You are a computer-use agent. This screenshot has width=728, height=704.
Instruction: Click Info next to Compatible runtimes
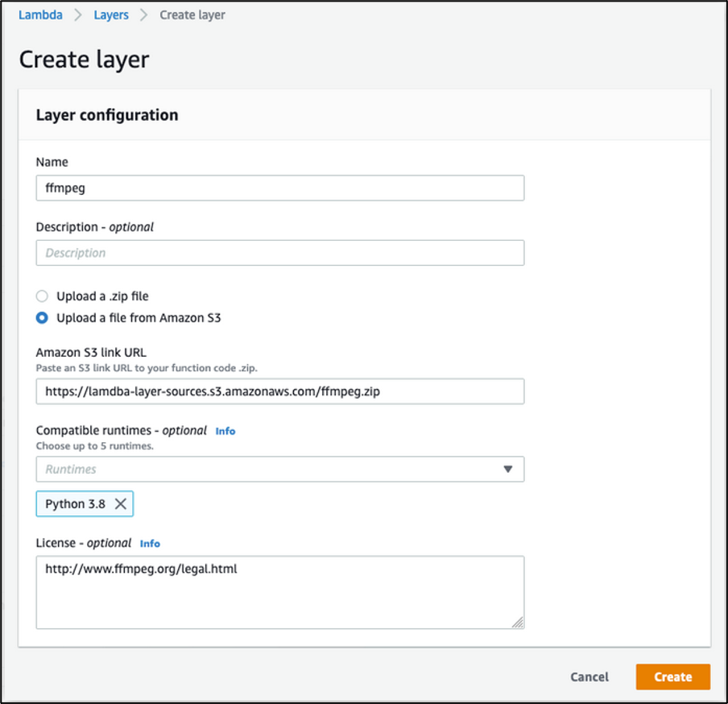(x=225, y=431)
